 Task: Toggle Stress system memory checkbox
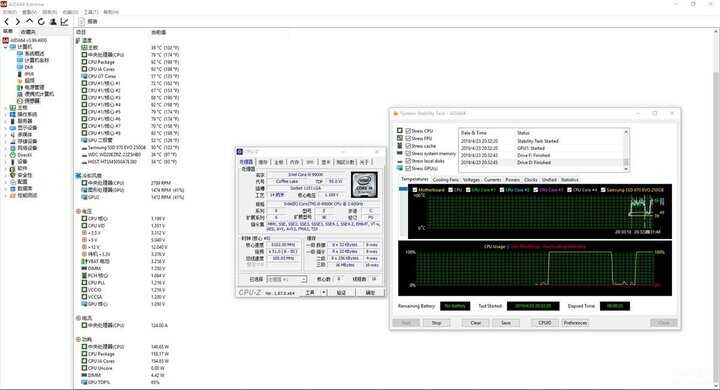[408, 153]
